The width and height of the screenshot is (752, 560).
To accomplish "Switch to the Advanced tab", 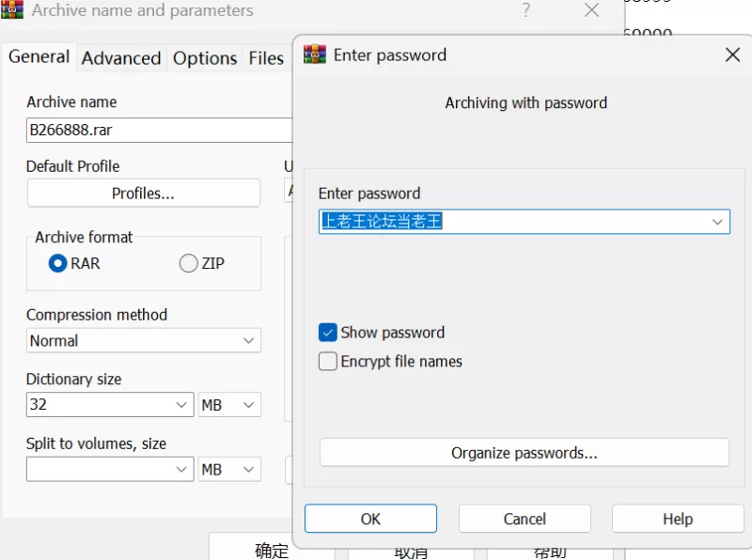I will tap(121, 58).
